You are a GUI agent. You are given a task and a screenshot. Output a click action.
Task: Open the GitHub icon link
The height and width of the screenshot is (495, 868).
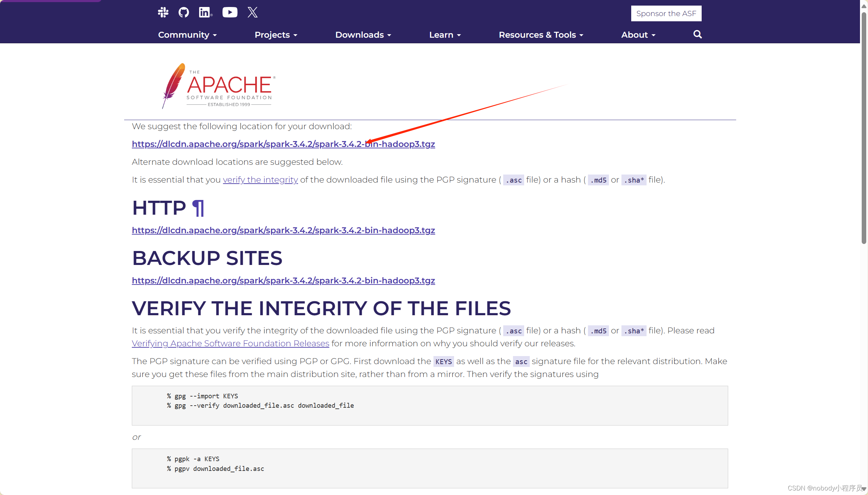184,13
